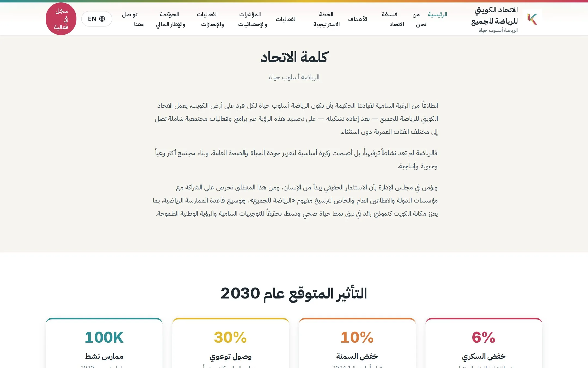Open the الرئيسية nav link
Screen dimensions: 588x368
click(x=437, y=14)
